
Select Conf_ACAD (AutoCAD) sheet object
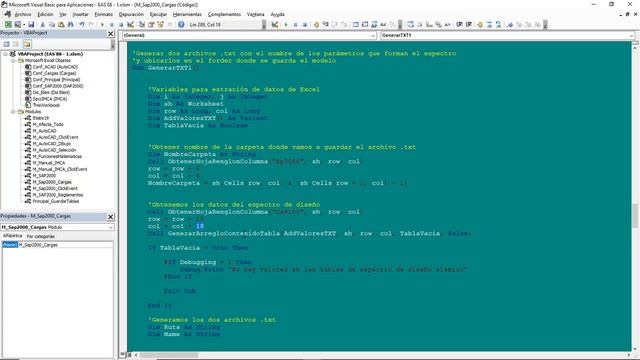coord(55,67)
